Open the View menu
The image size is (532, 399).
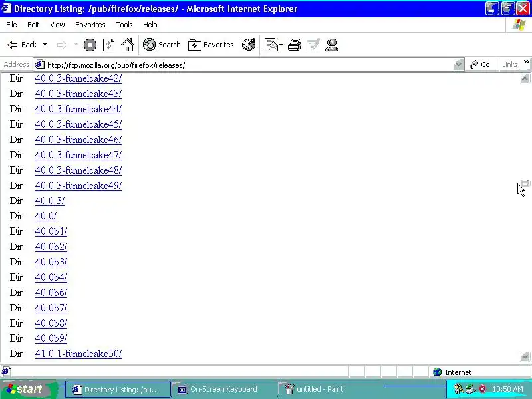(57, 25)
